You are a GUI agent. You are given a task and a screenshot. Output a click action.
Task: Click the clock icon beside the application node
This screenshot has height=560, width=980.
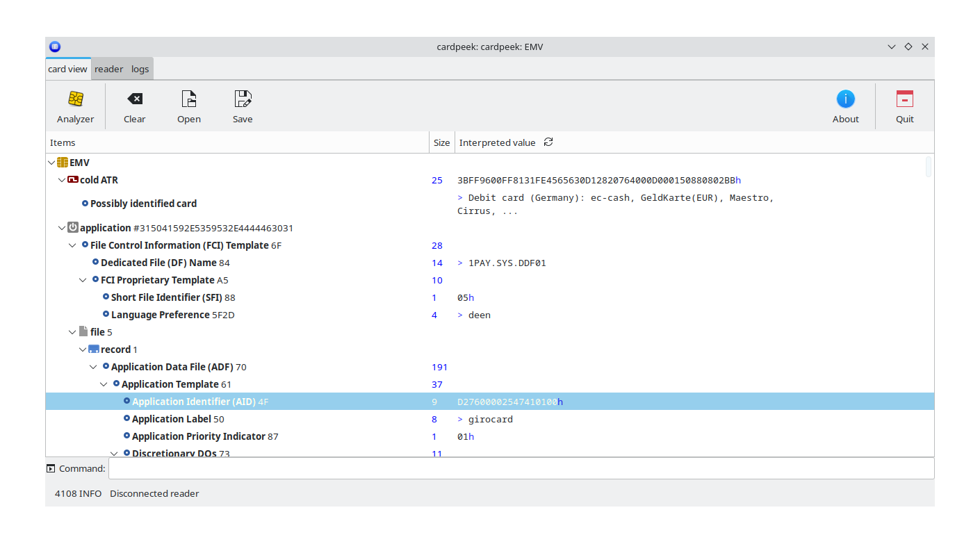72,227
